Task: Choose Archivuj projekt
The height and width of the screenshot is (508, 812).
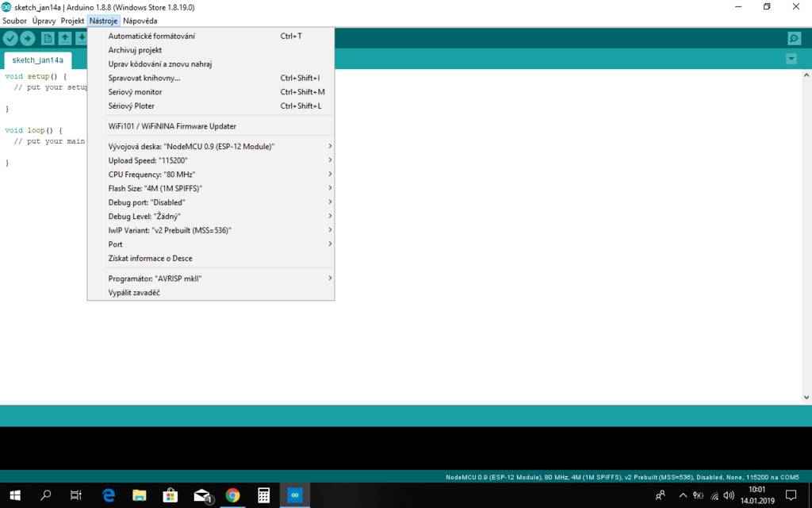Action: point(211,50)
